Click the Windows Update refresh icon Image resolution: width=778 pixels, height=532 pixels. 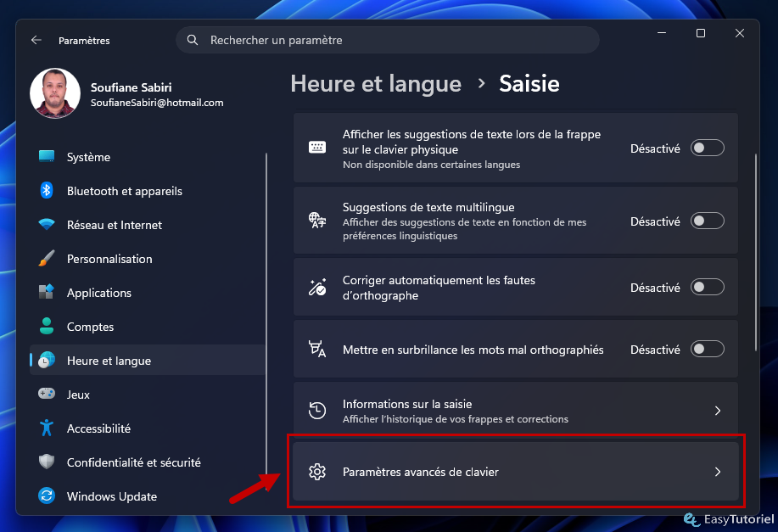pyautogui.click(x=47, y=496)
